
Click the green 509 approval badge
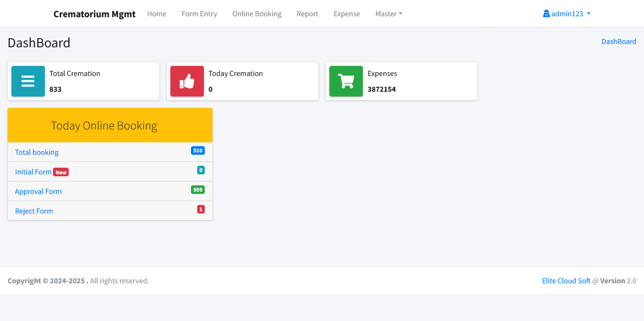(198, 190)
